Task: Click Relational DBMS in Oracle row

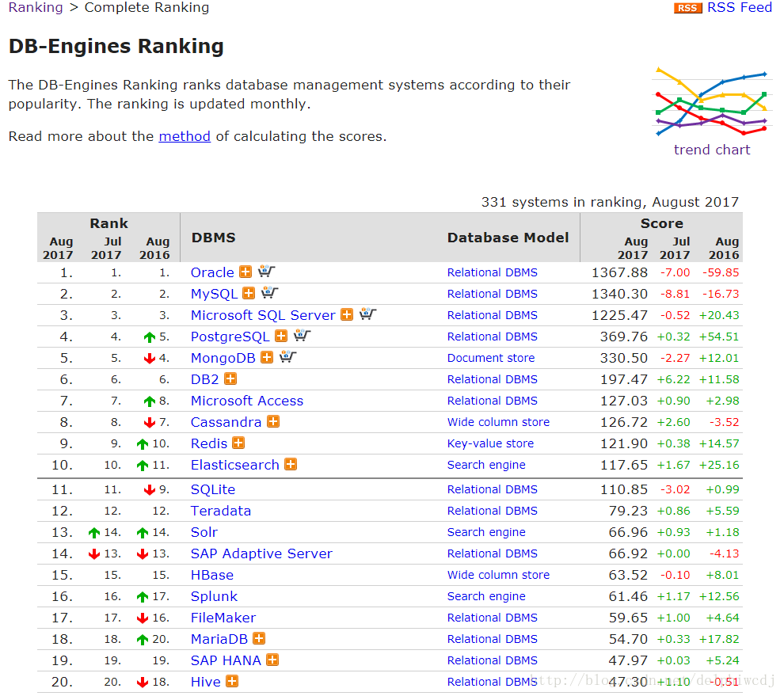Action: tap(493, 272)
